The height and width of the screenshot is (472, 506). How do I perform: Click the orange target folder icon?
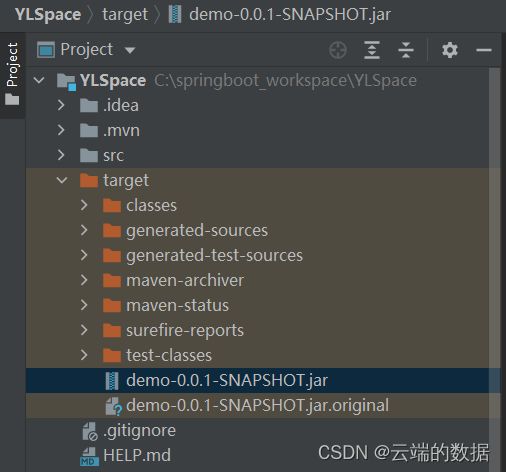(x=89, y=180)
